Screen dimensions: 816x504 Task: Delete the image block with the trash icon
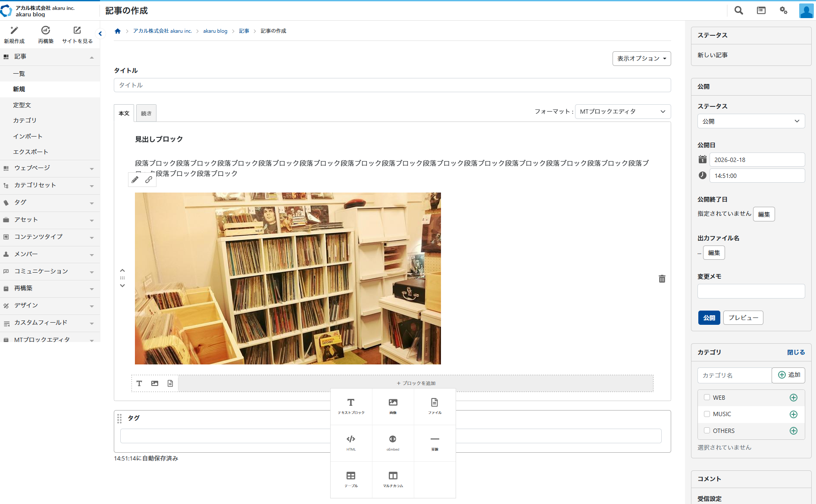pyautogui.click(x=662, y=279)
